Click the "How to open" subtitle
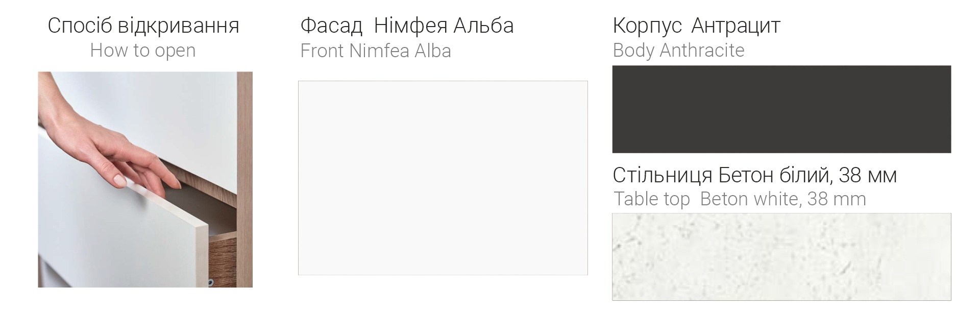The width and height of the screenshot is (980, 310). tap(143, 51)
